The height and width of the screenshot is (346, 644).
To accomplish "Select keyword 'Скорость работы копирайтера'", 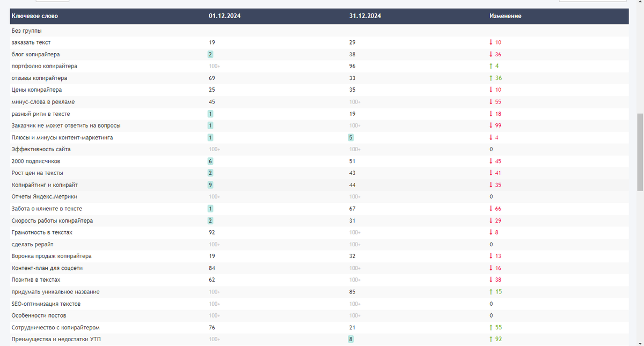I will 52,220.
